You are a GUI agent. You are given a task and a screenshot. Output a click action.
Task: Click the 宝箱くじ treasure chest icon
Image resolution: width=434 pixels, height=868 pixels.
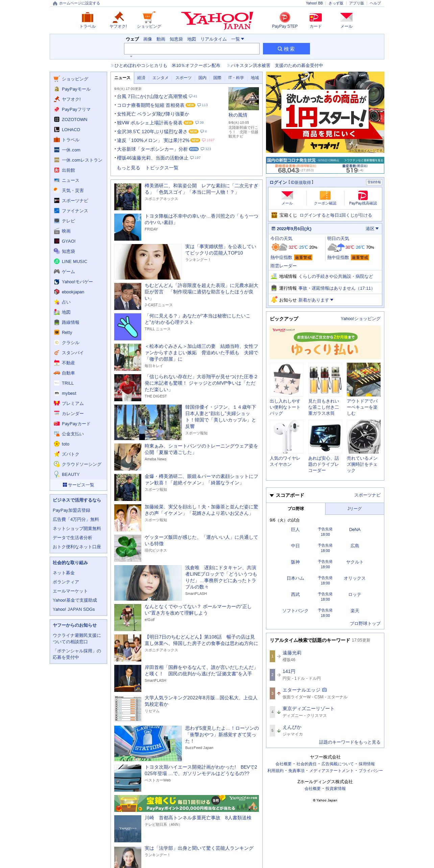[x=274, y=215]
